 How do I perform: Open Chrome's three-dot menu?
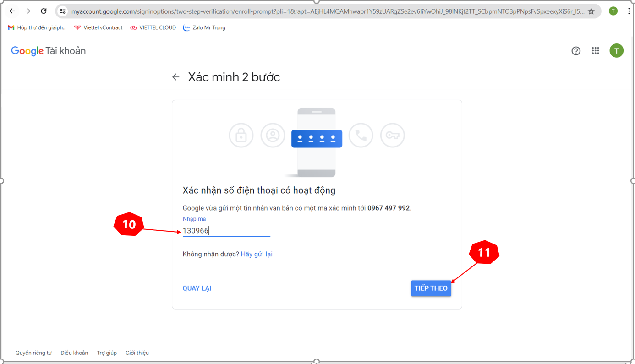click(629, 11)
